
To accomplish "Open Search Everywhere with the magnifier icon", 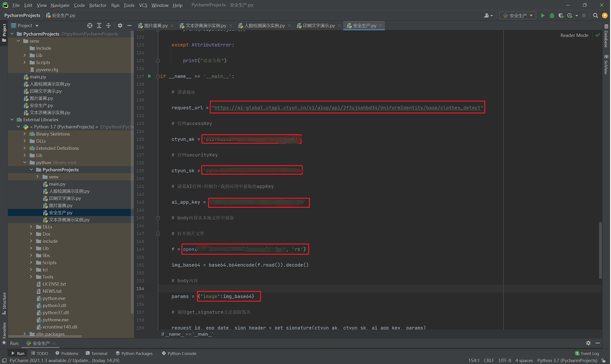I will pyautogui.click(x=595, y=16).
